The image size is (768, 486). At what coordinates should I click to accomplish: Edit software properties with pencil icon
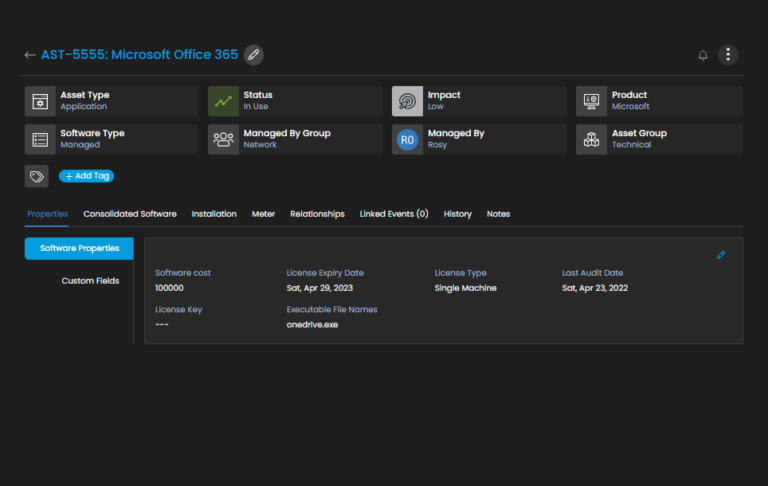tap(721, 255)
